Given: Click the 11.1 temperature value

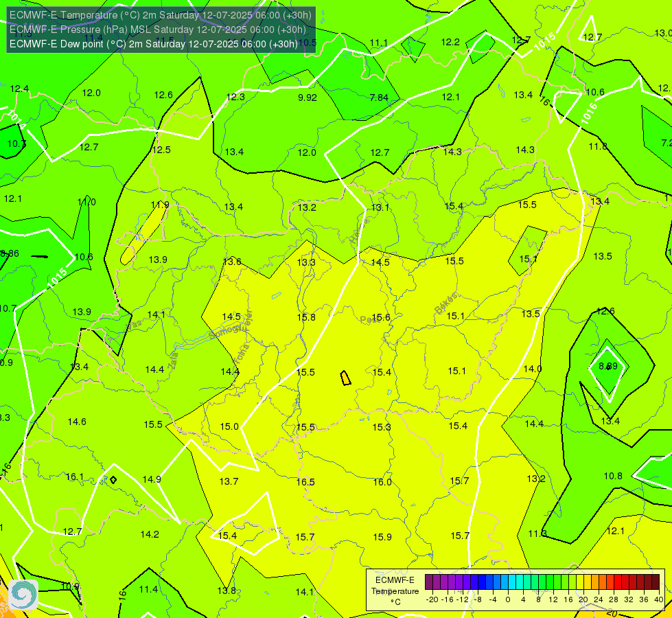Looking at the screenshot, I should click(x=378, y=43).
